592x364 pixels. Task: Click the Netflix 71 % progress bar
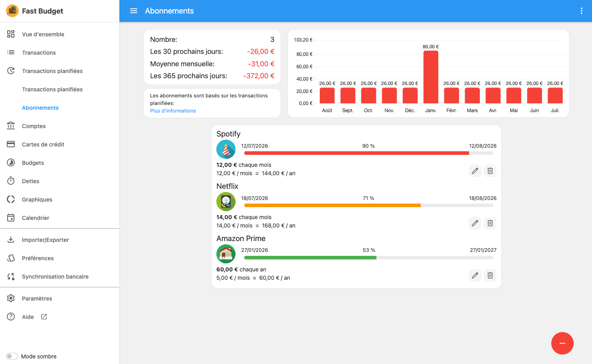point(368,205)
